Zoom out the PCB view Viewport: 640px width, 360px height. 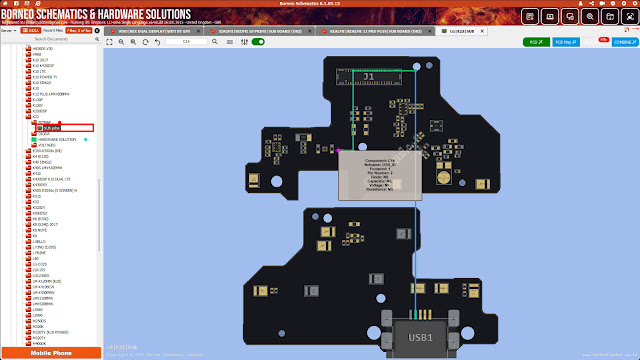click(121, 42)
